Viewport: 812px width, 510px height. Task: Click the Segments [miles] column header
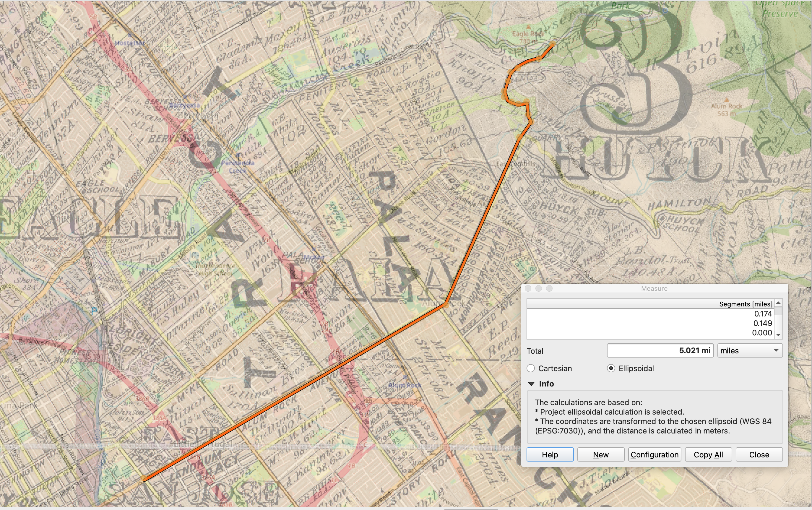tap(651, 304)
